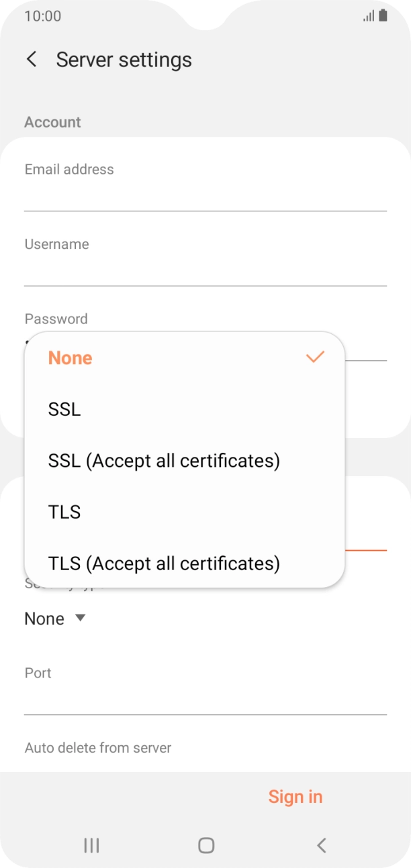Focus the Email address input field
This screenshot has height=868, width=411.
pos(205,196)
